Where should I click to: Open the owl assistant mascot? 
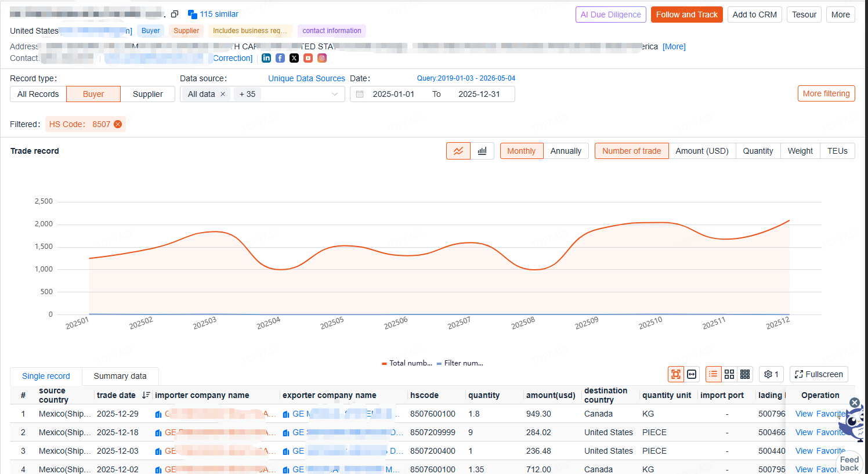pyautogui.click(x=853, y=424)
